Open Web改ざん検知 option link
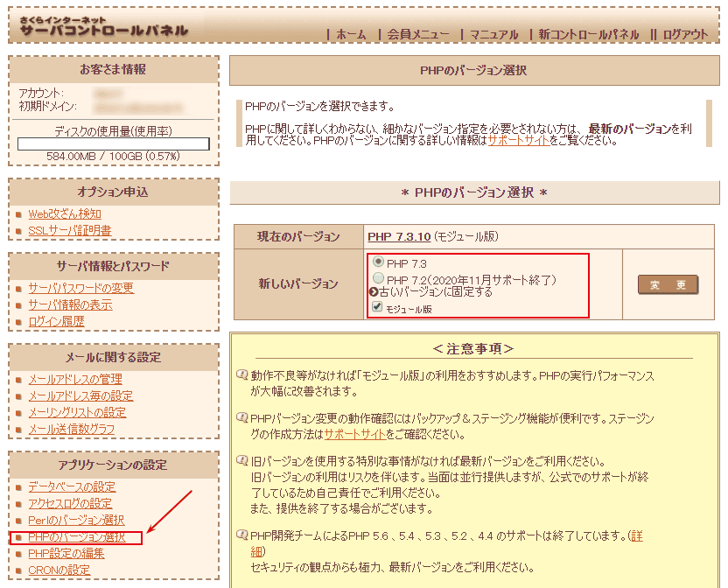728x588 pixels. click(65, 213)
